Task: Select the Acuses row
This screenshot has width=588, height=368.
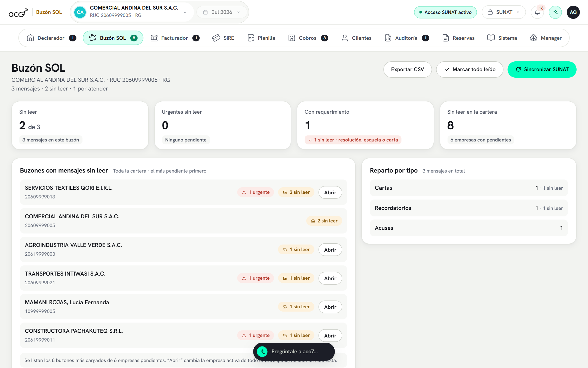Action: (469, 228)
